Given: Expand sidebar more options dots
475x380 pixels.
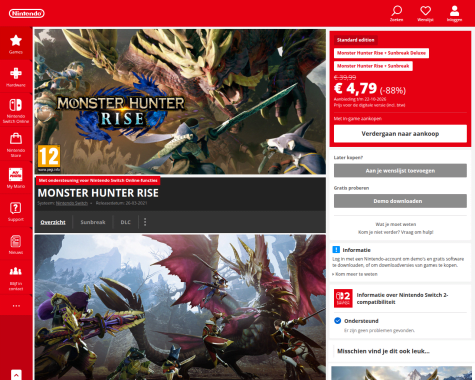Looking at the screenshot, I should point(16,306).
